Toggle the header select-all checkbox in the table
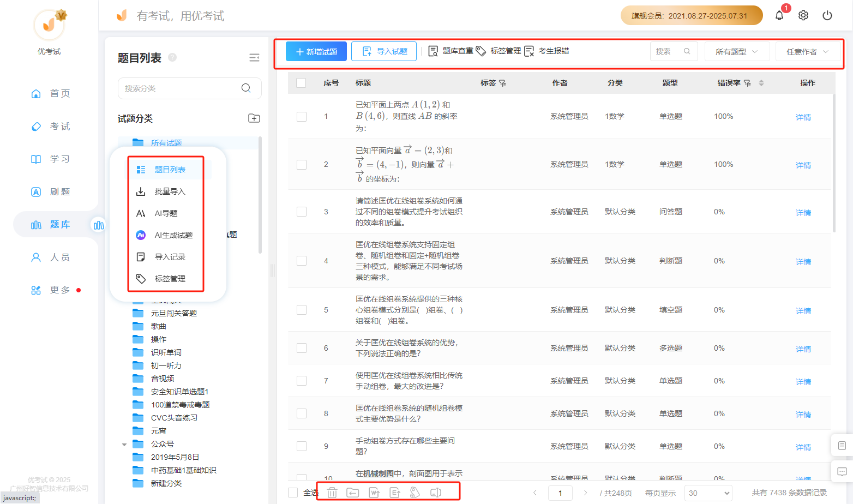This screenshot has height=504, width=853. click(x=301, y=83)
